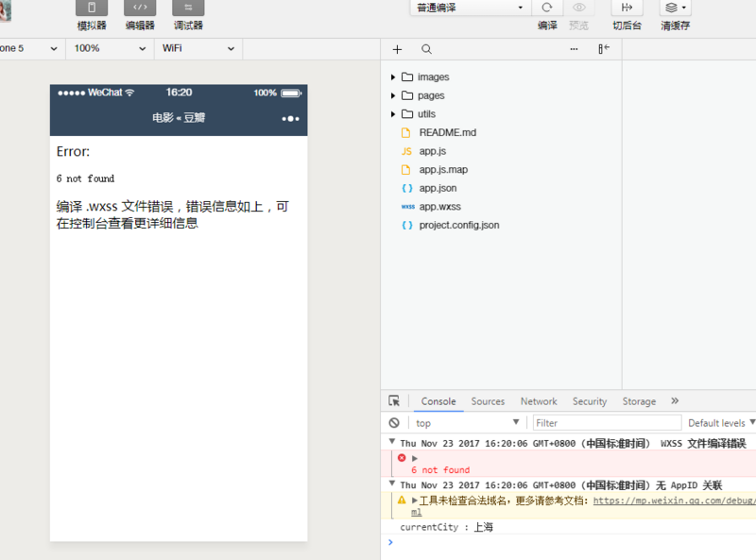Open the file tree more options menu
This screenshot has height=560, width=756.
pos(574,49)
